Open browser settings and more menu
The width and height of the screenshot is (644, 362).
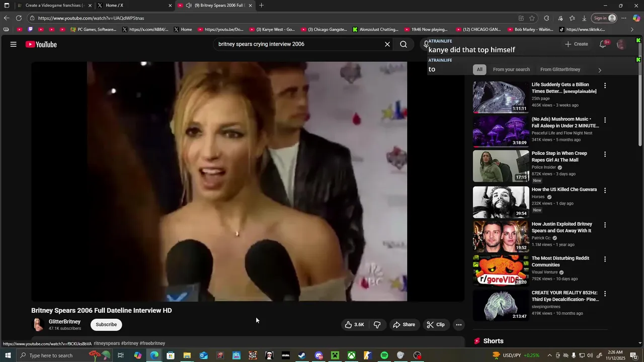(x=623, y=18)
